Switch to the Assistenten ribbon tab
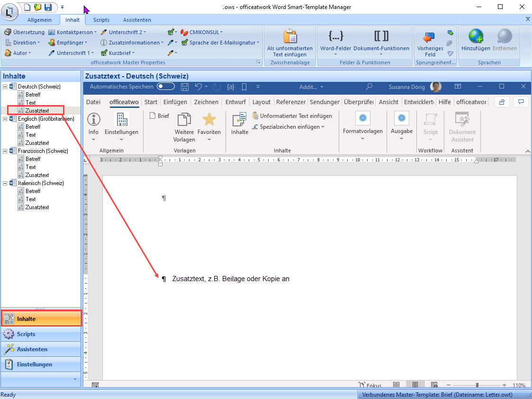532x399 pixels. click(x=137, y=20)
